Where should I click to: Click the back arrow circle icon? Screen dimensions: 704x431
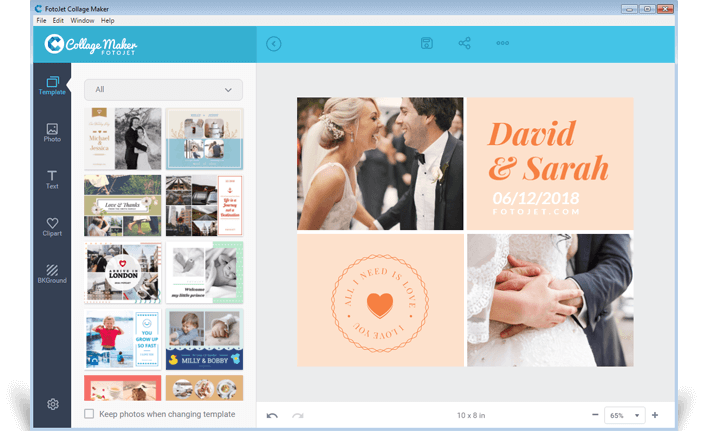tap(273, 44)
